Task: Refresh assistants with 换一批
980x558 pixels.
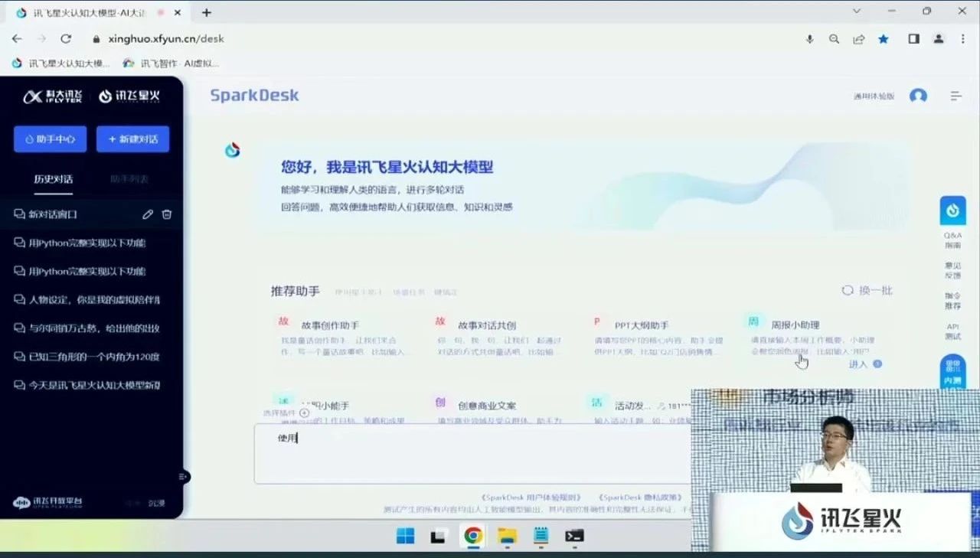Action: click(x=867, y=291)
